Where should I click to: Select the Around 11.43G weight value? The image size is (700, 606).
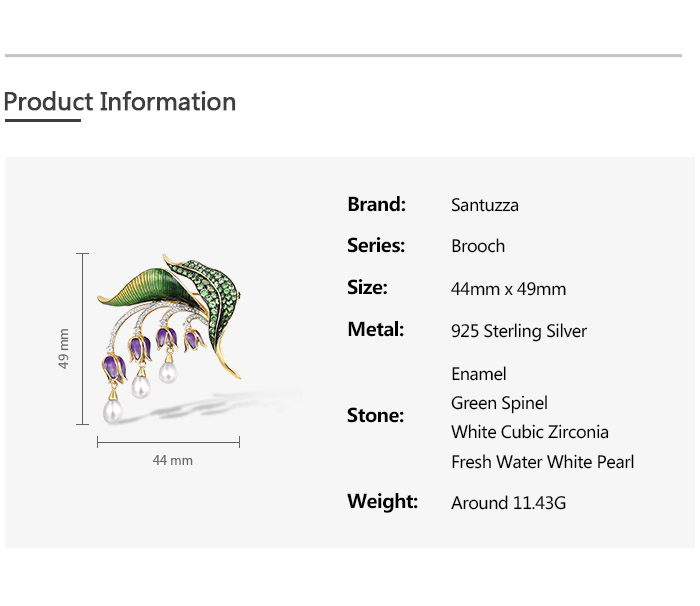pos(508,503)
